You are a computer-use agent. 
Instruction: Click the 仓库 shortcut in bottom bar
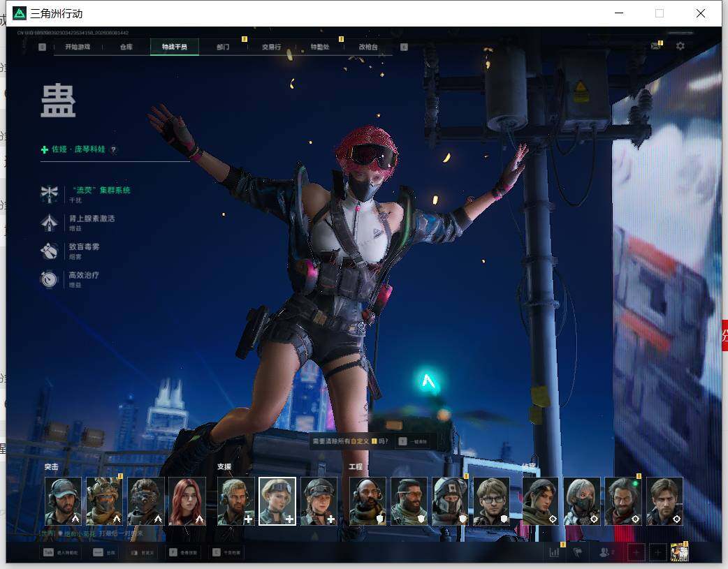105,552
